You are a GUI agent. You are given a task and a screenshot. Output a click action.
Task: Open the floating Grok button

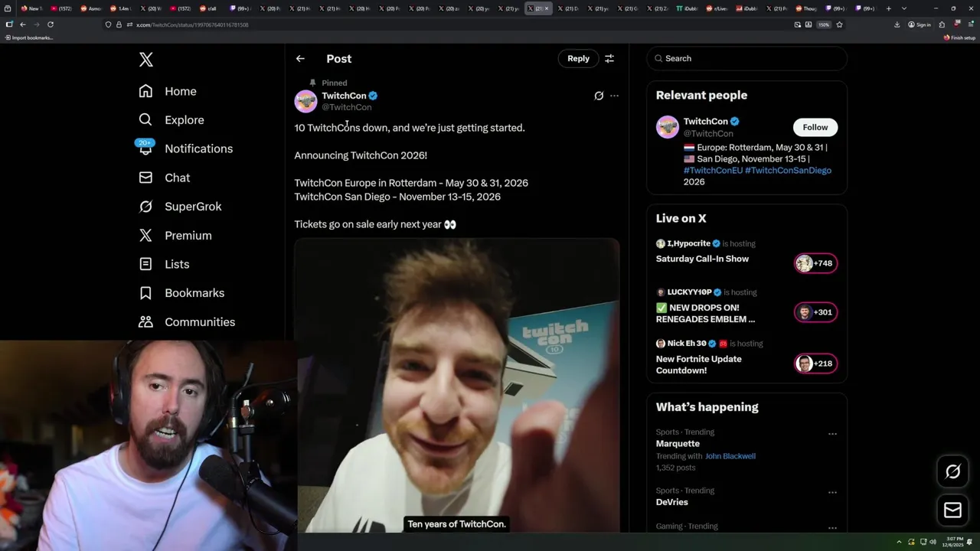pos(952,471)
